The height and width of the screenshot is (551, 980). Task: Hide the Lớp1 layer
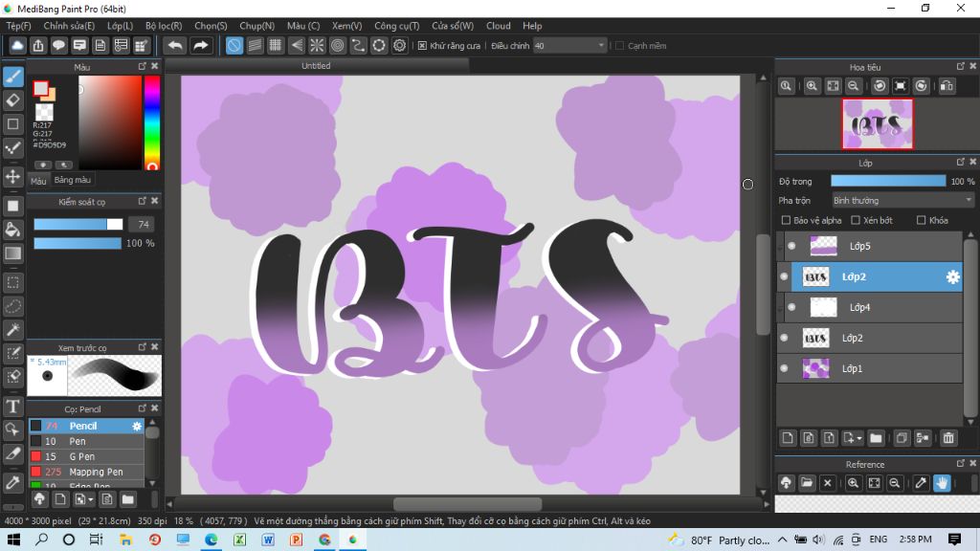coord(785,368)
